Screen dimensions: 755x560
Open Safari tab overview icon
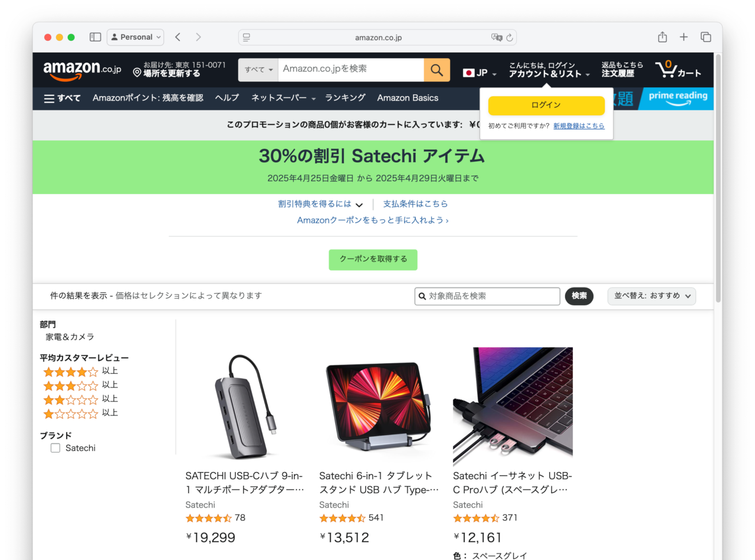click(x=705, y=37)
